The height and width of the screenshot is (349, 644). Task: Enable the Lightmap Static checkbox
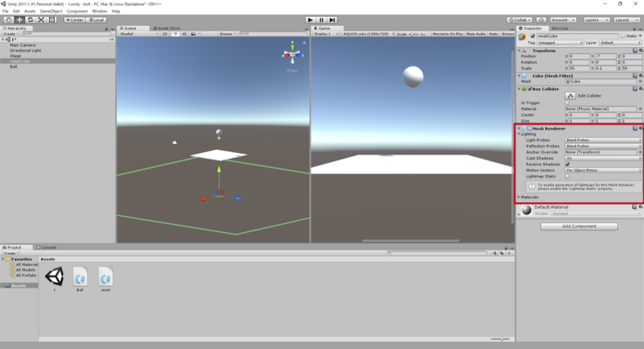568,177
